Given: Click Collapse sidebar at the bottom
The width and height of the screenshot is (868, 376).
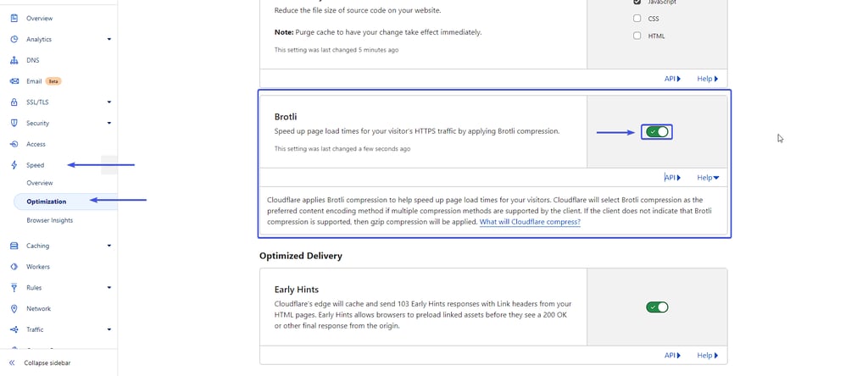Looking at the screenshot, I should 47,363.
